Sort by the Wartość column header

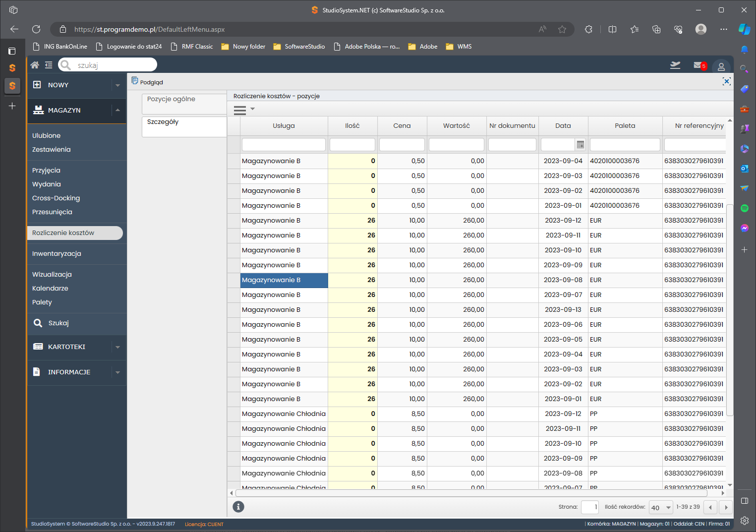tap(457, 126)
